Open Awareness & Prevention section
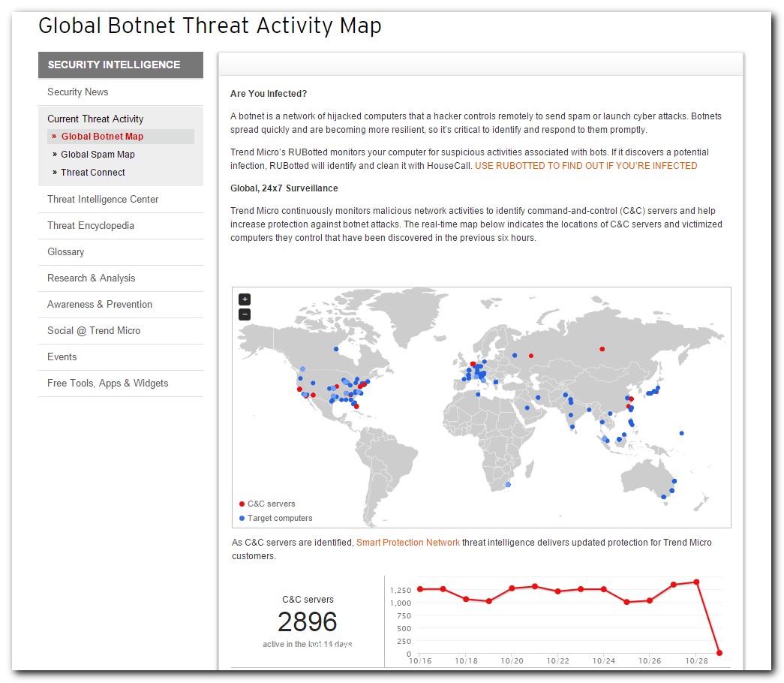 tap(100, 304)
